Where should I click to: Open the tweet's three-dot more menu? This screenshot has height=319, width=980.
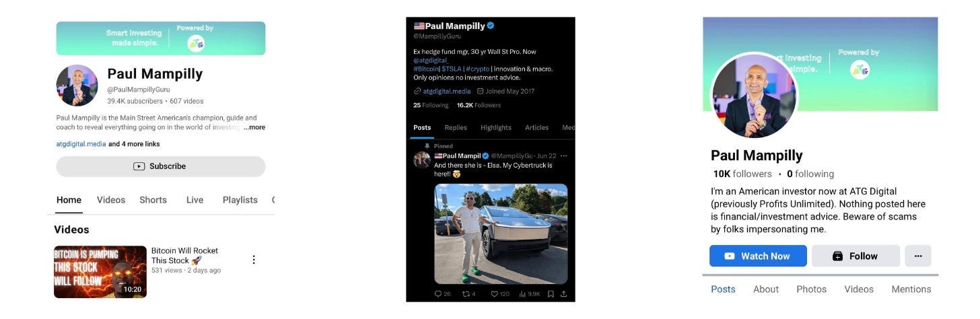pos(564,155)
